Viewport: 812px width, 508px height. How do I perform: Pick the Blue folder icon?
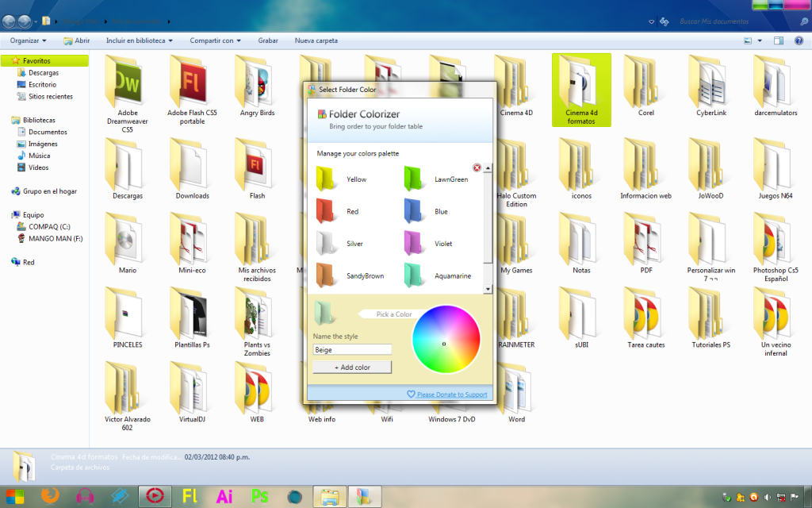pyautogui.click(x=412, y=211)
